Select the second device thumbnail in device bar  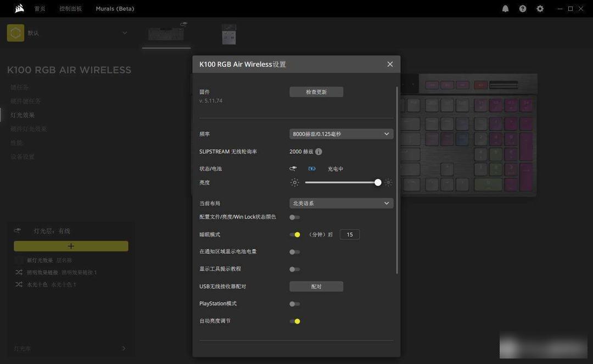229,34
